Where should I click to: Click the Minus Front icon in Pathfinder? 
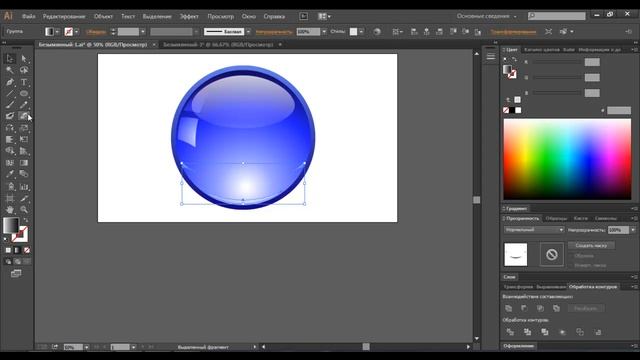[x=524, y=308]
